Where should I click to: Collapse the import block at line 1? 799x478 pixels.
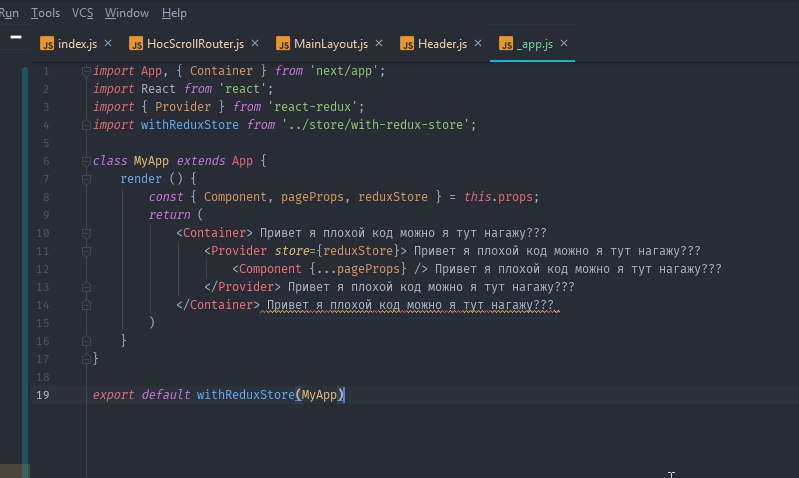[x=86, y=71]
